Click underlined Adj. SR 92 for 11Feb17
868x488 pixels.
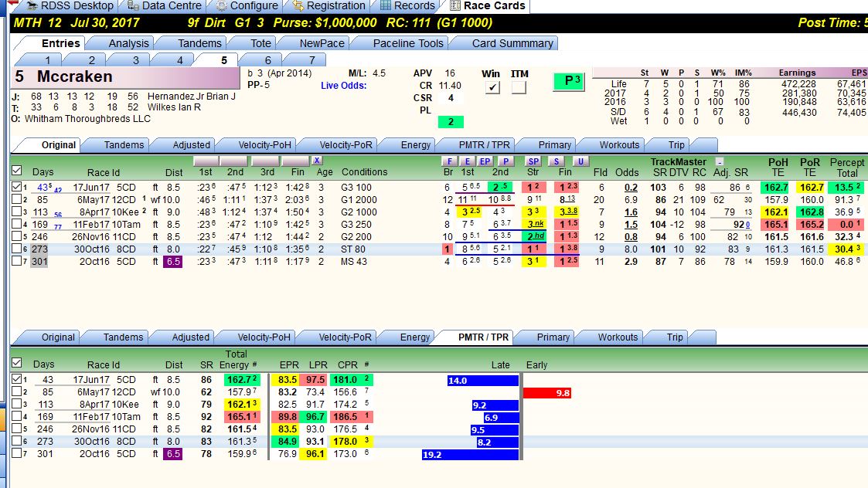click(x=739, y=224)
